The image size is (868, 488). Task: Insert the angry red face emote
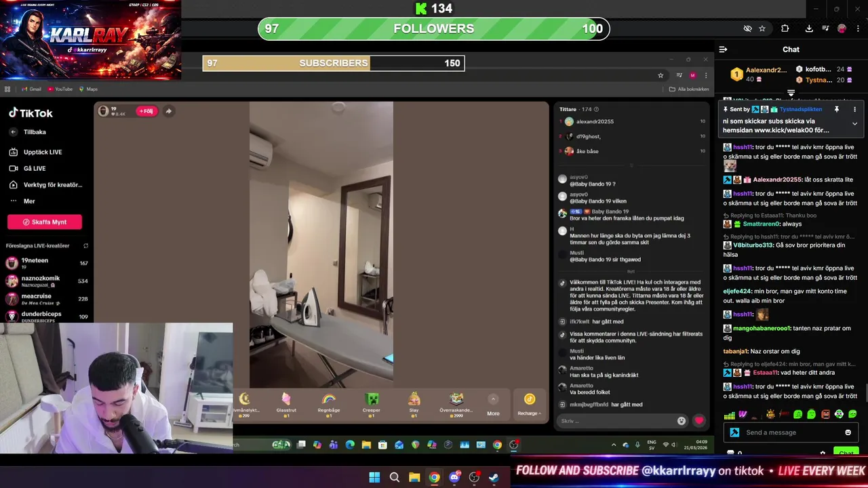(x=825, y=415)
